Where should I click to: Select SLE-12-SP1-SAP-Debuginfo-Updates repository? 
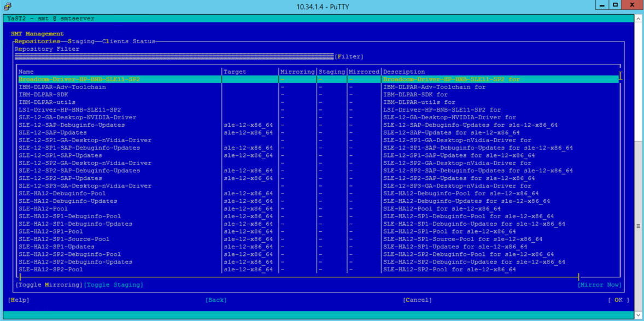coord(79,148)
